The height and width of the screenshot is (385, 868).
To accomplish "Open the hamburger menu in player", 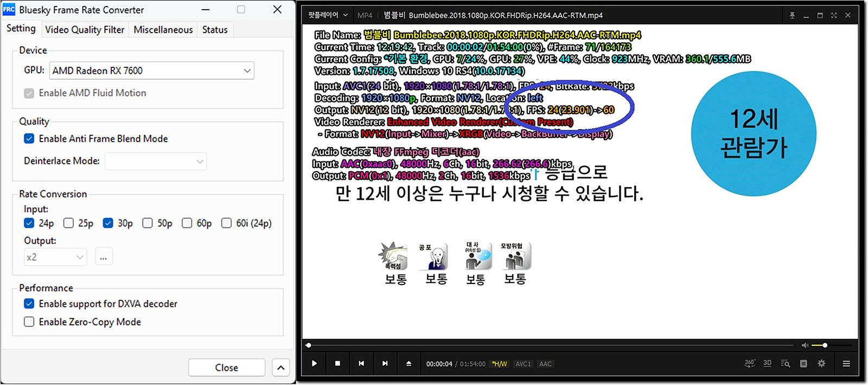I will [846, 364].
